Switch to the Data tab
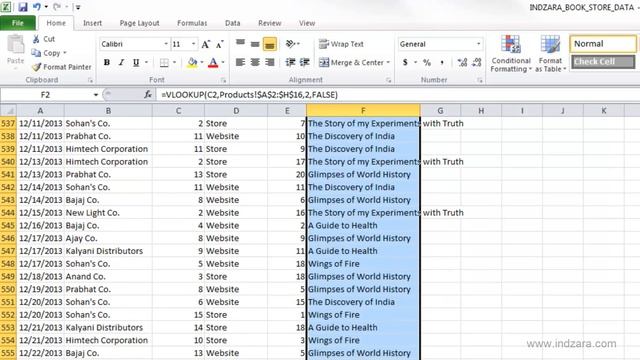This screenshot has width=640, height=360. click(x=233, y=23)
